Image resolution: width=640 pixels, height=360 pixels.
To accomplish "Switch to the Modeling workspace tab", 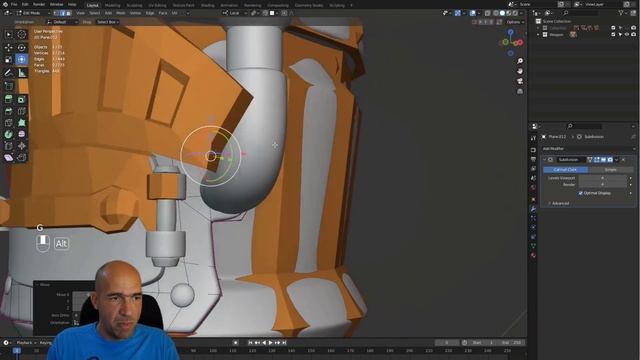I will [x=113, y=5].
